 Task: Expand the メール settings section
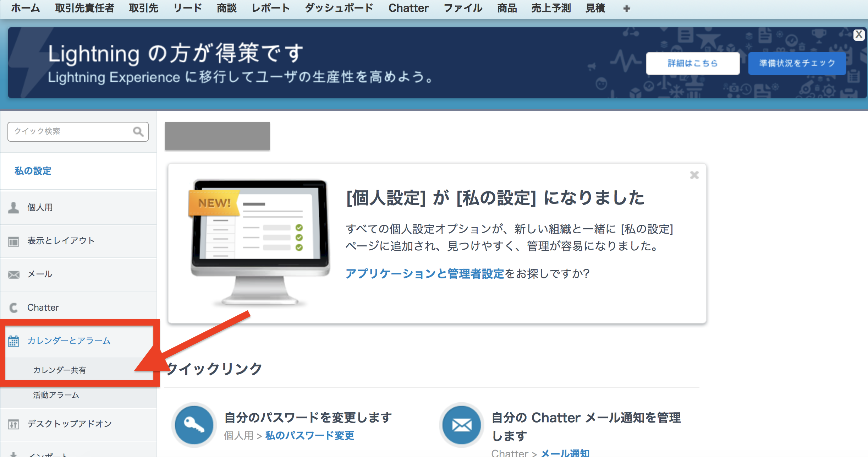[39, 274]
